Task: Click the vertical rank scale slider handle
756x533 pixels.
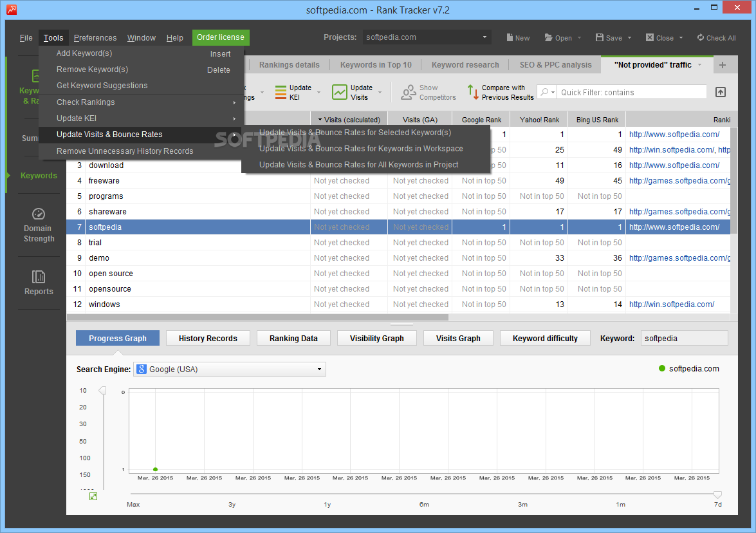Action: tap(102, 390)
